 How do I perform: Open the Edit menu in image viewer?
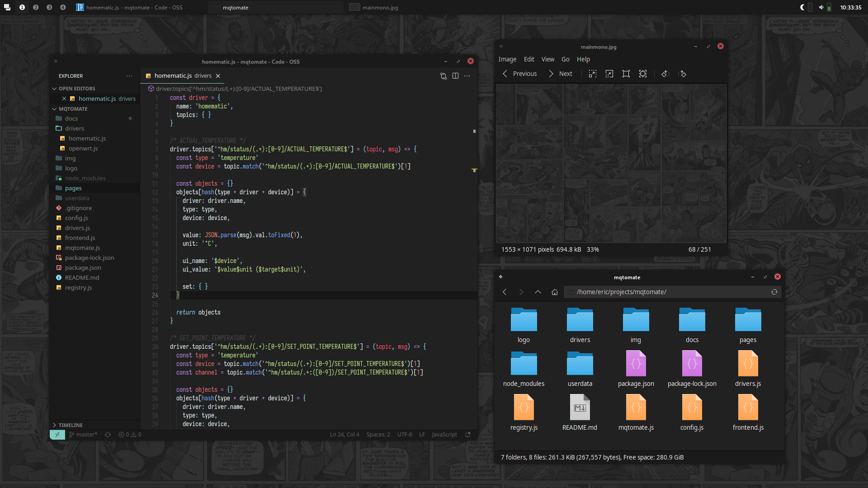tap(529, 59)
